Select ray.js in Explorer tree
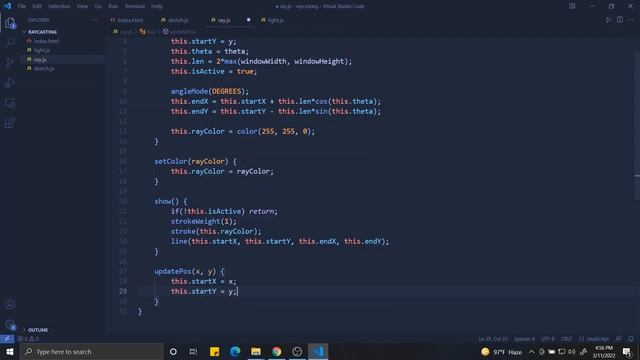 coord(40,59)
